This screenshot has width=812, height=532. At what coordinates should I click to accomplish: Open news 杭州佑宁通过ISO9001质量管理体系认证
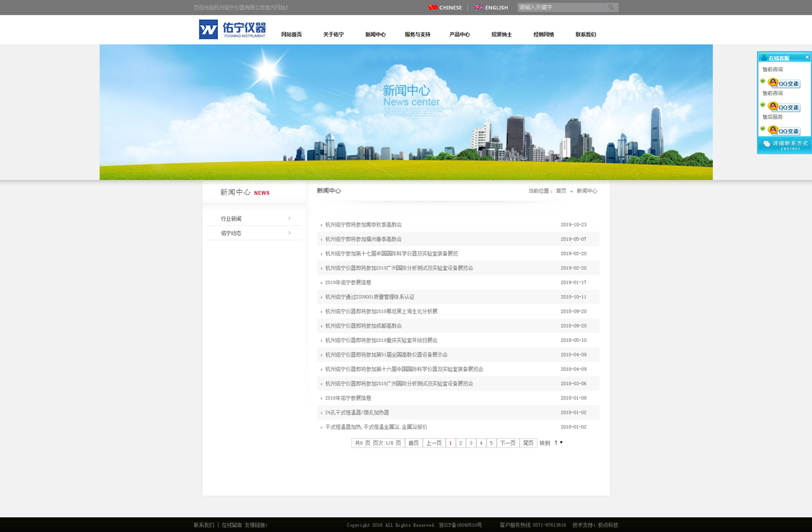(369, 297)
